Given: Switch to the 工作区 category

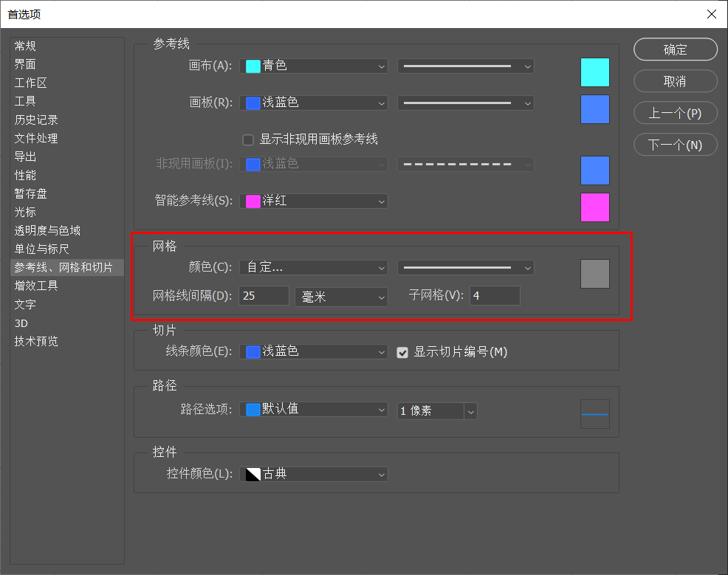Looking at the screenshot, I should coord(31,83).
